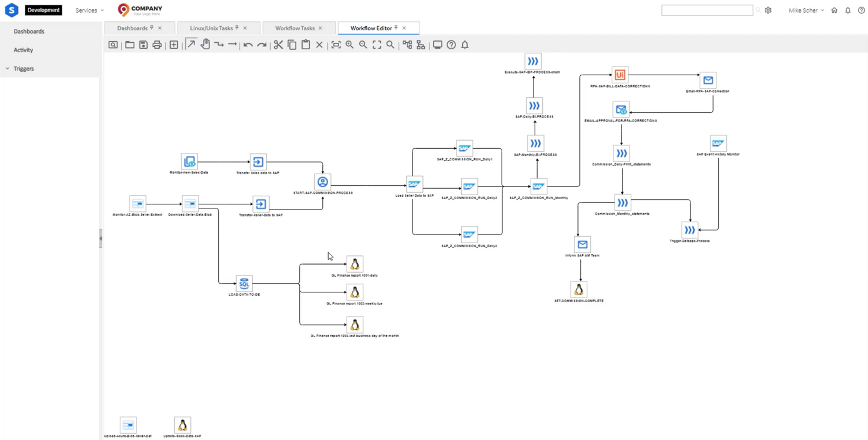The width and height of the screenshot is (868, 440).
Task: Click the undo arrow in toolbar
Action: pyautogui.click(x=248, y=45)
